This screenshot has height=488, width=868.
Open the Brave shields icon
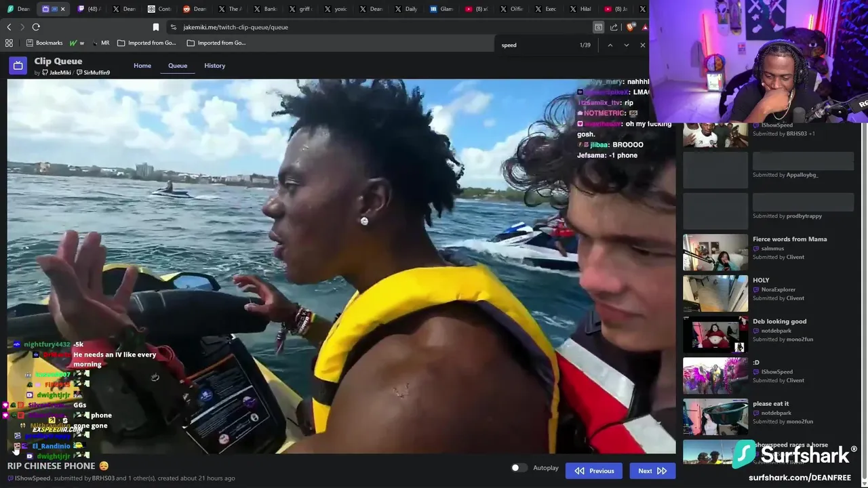click(631, 27)
